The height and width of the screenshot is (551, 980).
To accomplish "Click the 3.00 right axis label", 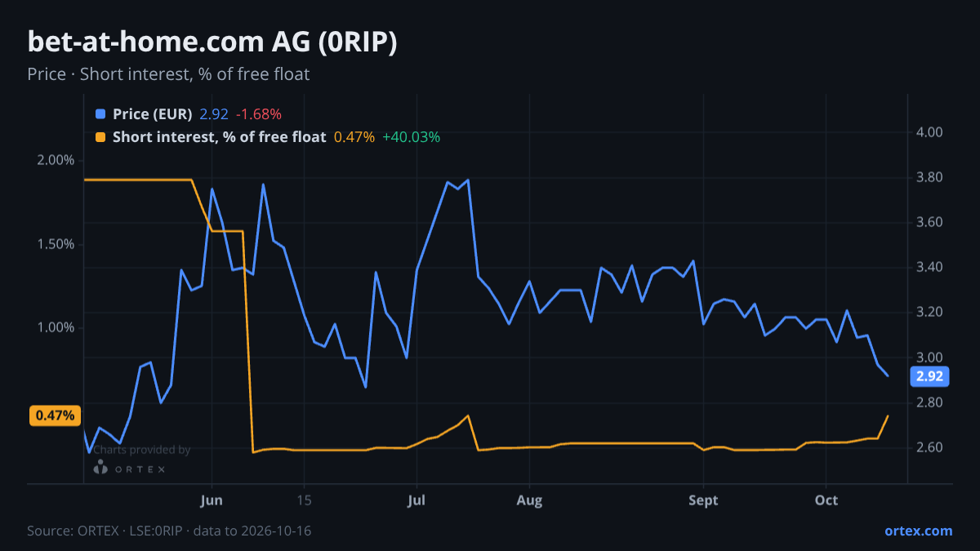I will [931, 358].
